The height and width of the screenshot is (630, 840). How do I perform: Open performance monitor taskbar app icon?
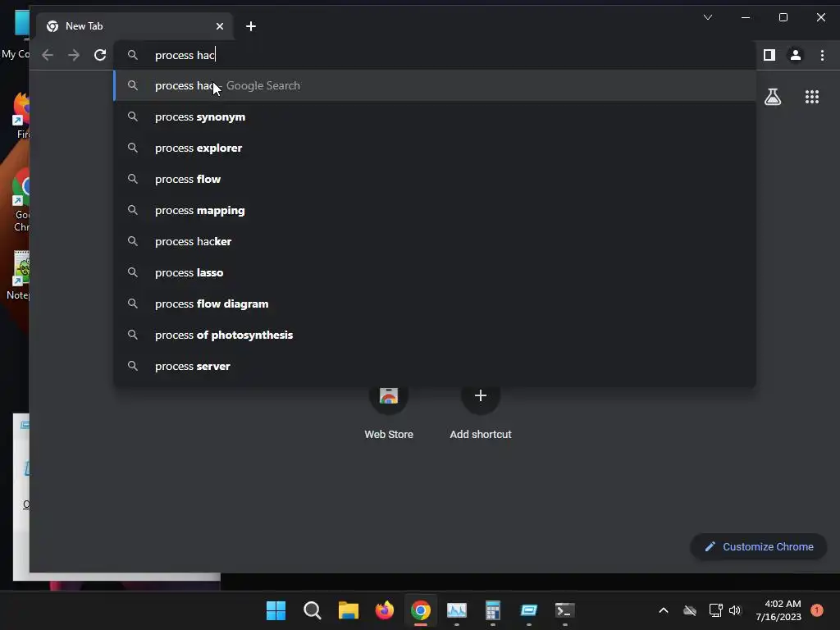point(456,610)
